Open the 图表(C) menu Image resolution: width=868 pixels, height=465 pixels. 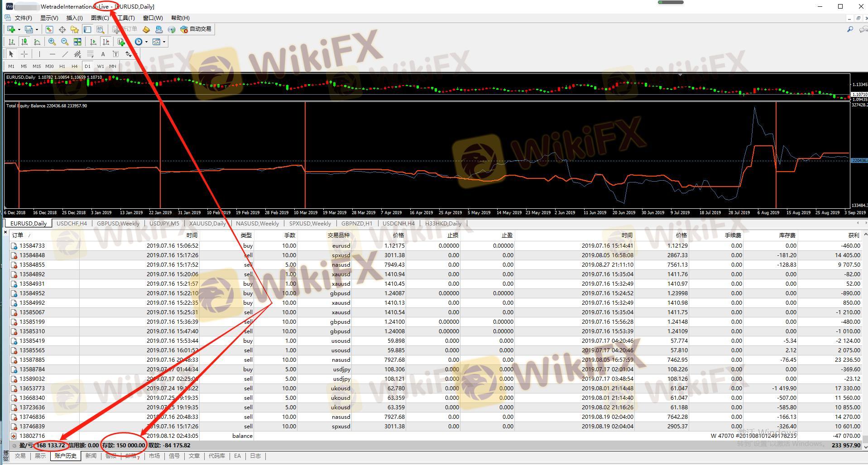[x=100, y=18]
